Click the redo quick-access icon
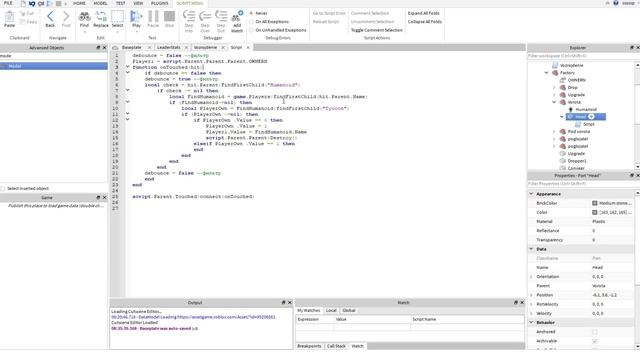Image resolution: width=640 pixels, height=360 pixels. point(41,3)
